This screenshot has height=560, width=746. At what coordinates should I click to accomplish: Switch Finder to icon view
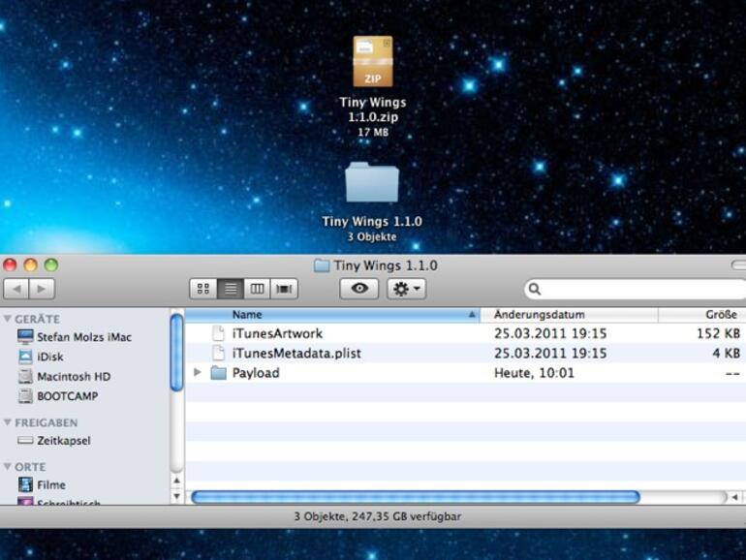point(203,289)
